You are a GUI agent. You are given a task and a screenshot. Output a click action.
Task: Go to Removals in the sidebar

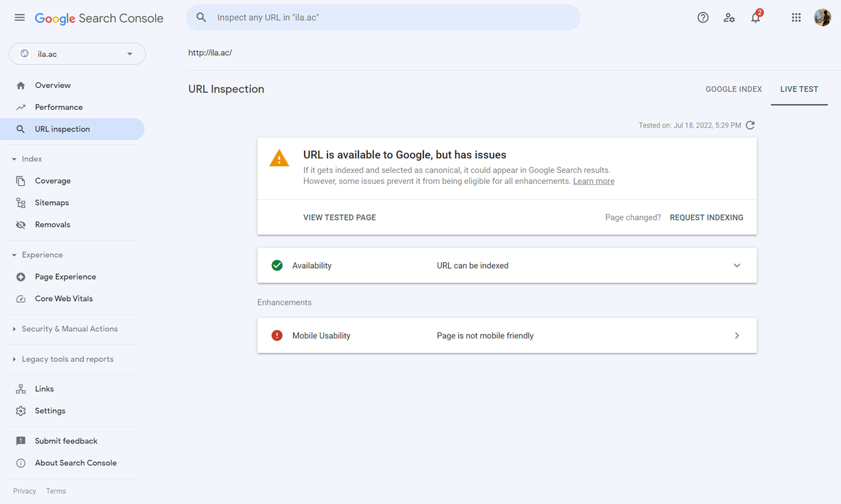(x=53, y=225)
